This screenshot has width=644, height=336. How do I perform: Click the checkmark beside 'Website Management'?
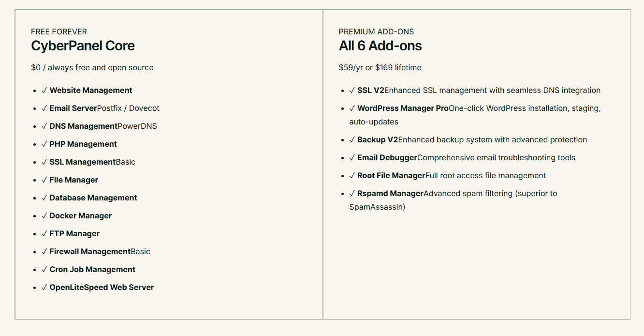tap(44, 91)
